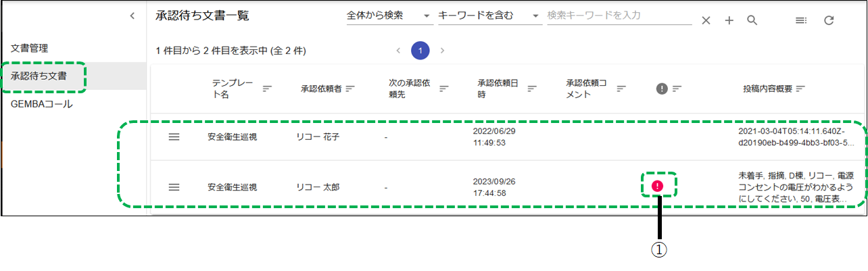The height and width of the screenshot is (271, 868).
Task: Select 文書管理 in the sidebar
Action: 30,48
